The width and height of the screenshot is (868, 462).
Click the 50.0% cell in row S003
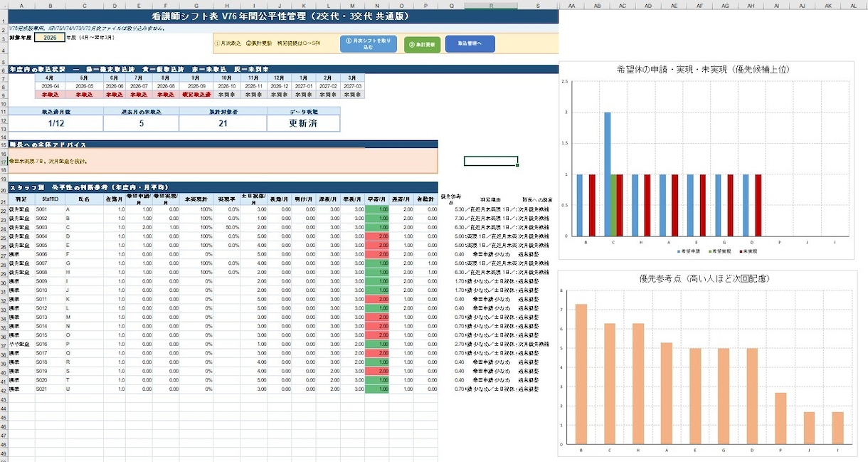click(x=227, y=228)
